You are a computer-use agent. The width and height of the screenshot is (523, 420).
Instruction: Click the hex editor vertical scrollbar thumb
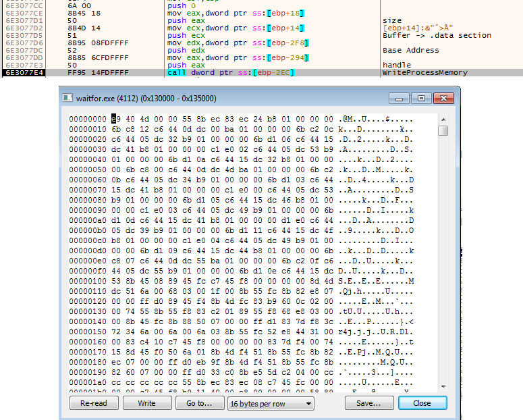[443, 130]
